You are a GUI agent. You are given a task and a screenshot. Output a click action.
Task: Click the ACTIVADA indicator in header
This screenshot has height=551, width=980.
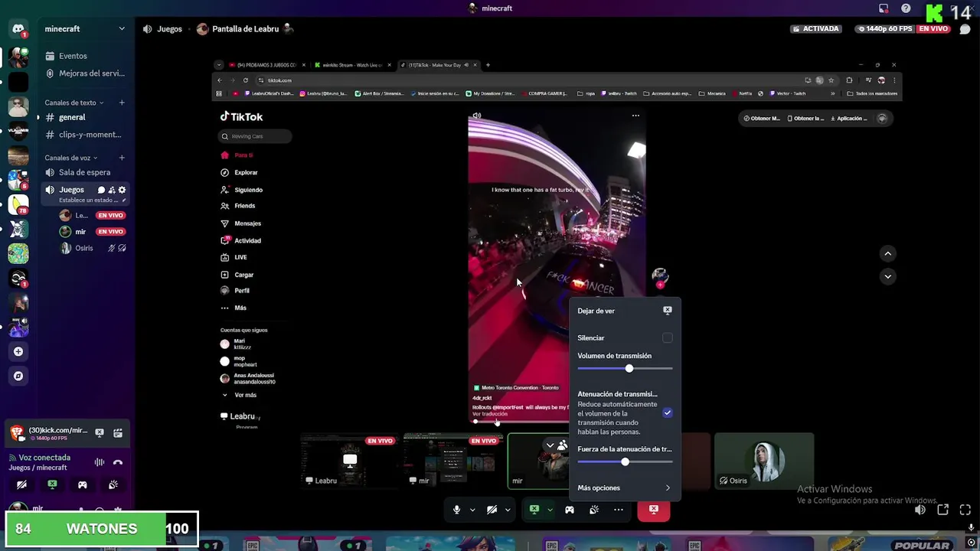coord(815,29)
